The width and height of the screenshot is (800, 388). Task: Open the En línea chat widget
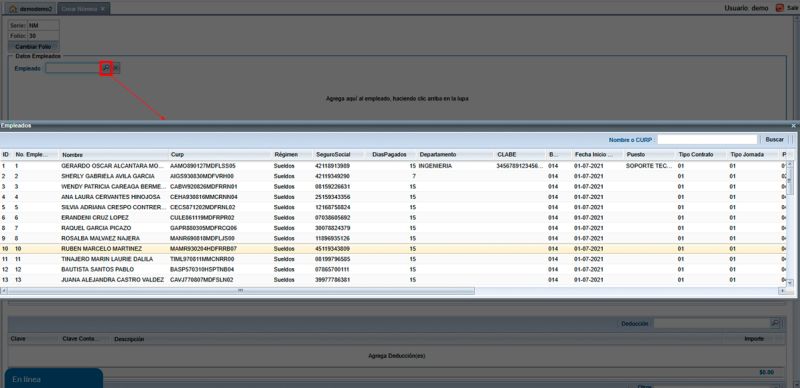pos(54,378)
